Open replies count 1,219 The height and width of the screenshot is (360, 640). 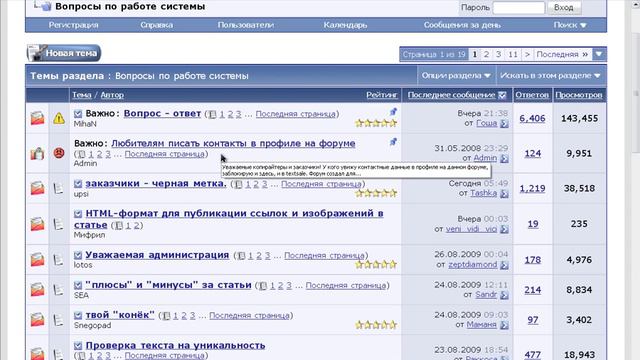[x=532, y=189]
